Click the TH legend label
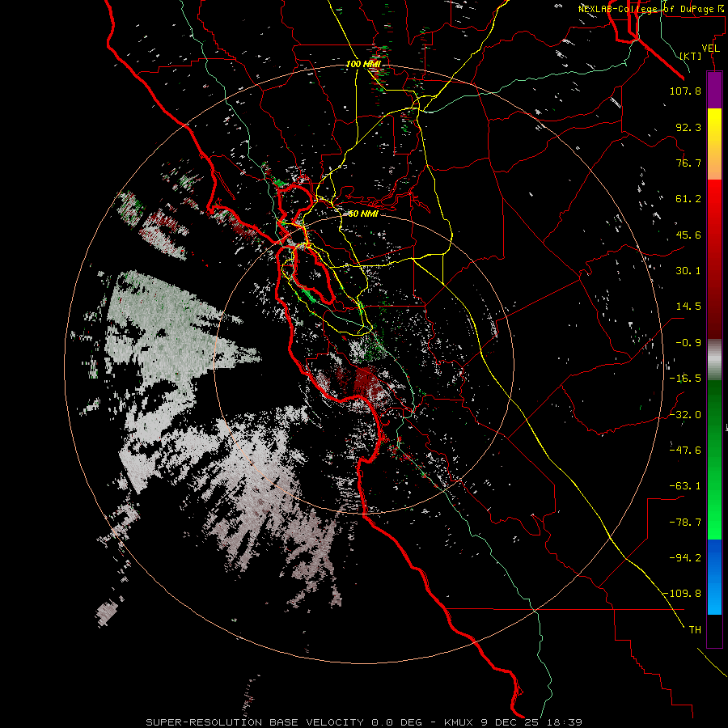The height and width of the screenshot is (728, 728). point(695,630)
